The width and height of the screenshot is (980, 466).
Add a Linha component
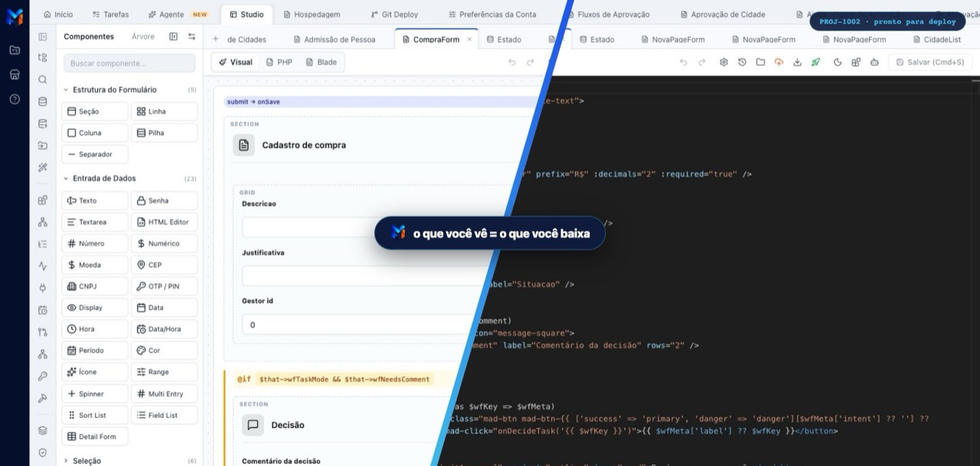(x=164, y=111)
